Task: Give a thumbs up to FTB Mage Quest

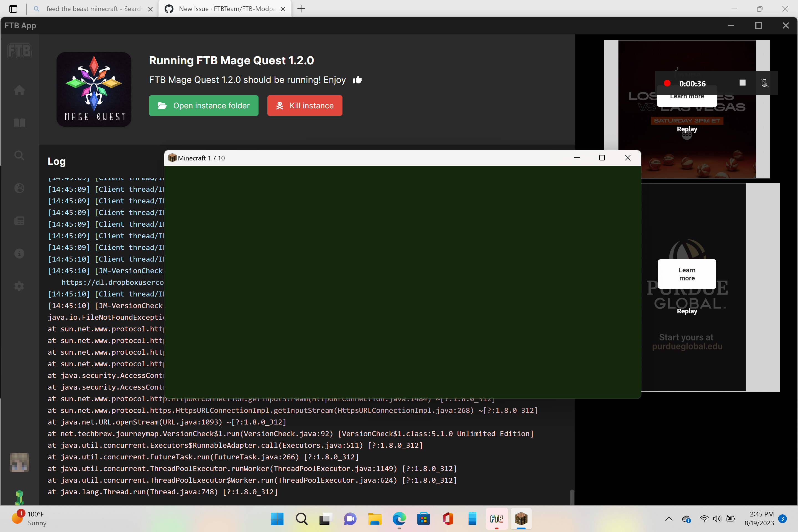Action: 358,80
